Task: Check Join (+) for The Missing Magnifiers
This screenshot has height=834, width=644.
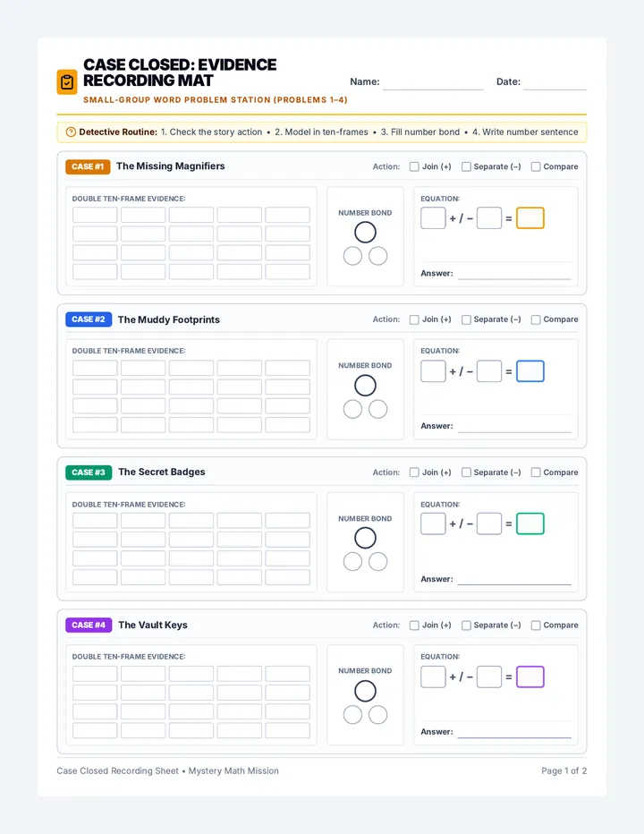Action: [414, 166]
